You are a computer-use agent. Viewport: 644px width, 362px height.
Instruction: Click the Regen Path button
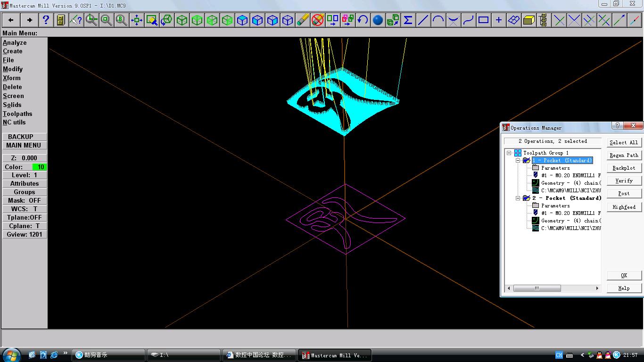624,155
